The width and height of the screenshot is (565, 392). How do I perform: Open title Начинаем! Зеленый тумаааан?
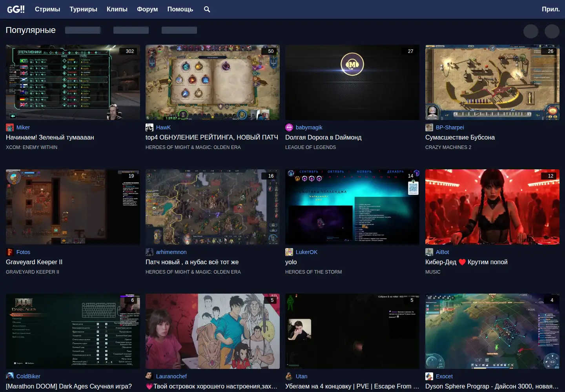pyautogui.click(x=50, y=137)
